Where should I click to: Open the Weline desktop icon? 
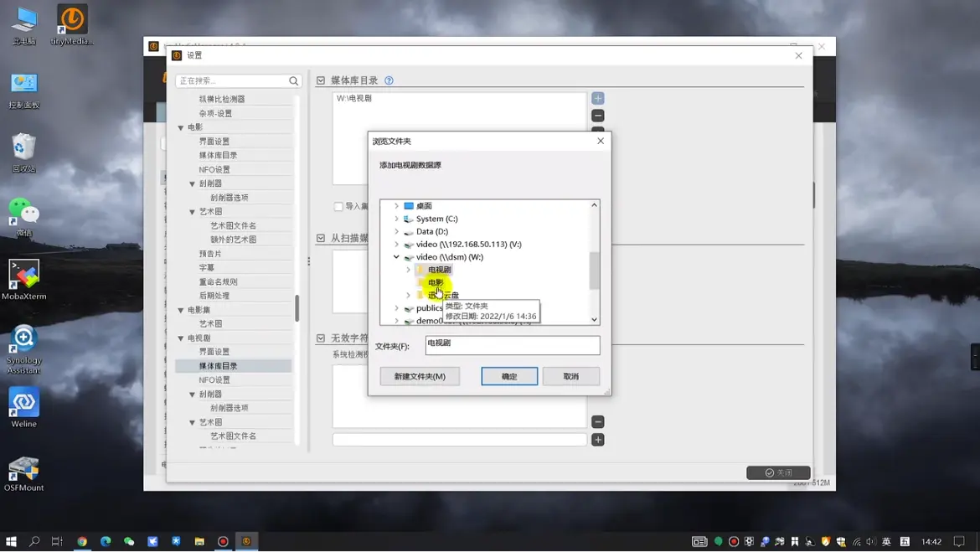[x=23, y=407]
